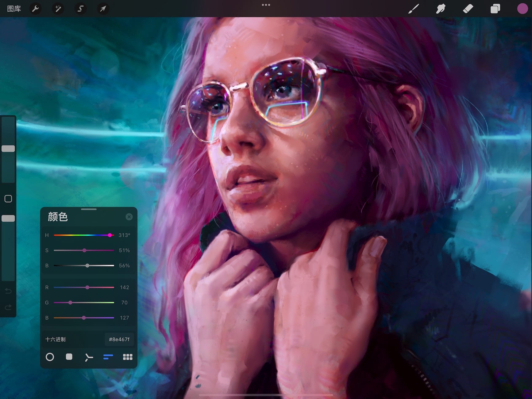Activate the Transform arrow tool
The image size is (532, 399).
click(103, 9)
